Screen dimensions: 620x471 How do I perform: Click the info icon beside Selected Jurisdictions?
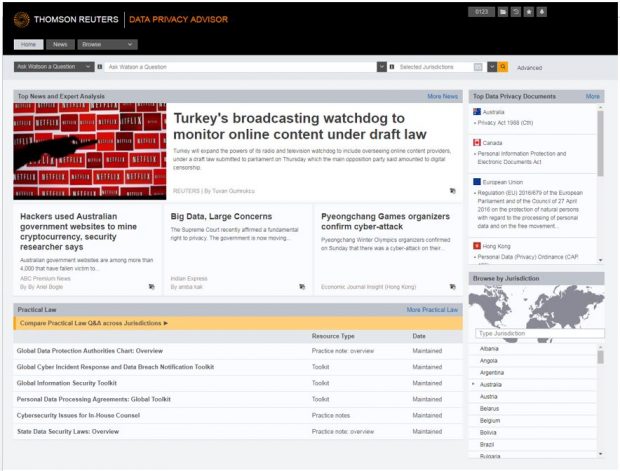(391, 67)
